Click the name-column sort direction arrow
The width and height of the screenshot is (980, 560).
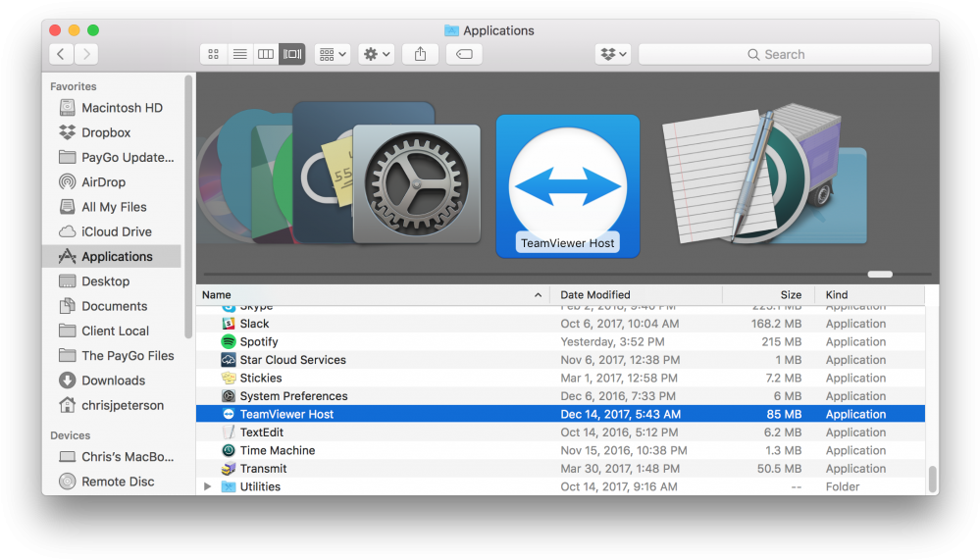tap(539, 295)
